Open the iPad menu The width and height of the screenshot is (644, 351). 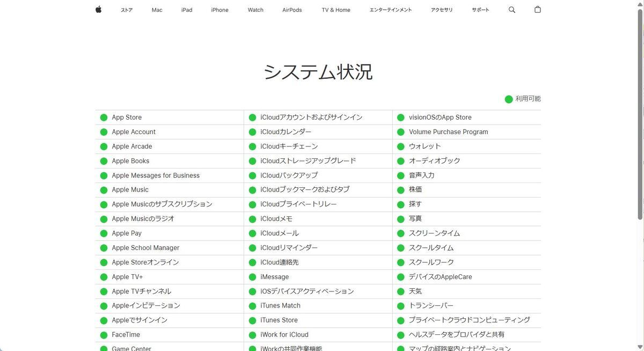coord(187,10)
